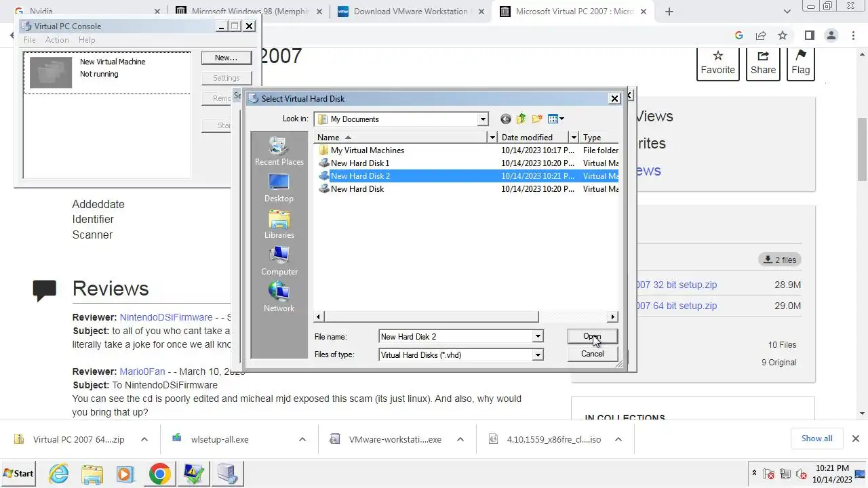This screenshot has width=868, height=488.
Task: Click New... button in Virtual PC Console
Action: coord(226,58)
